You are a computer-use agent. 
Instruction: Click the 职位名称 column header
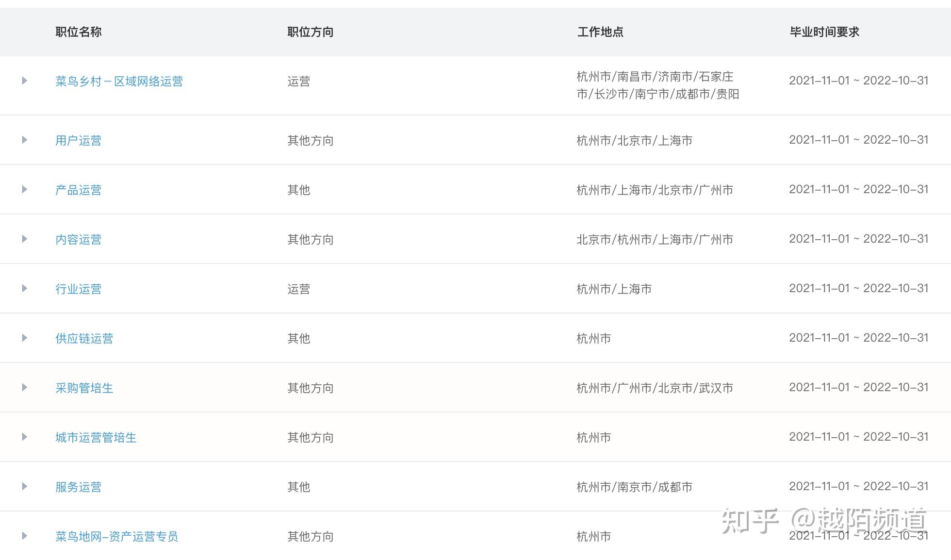click(78, 32)
